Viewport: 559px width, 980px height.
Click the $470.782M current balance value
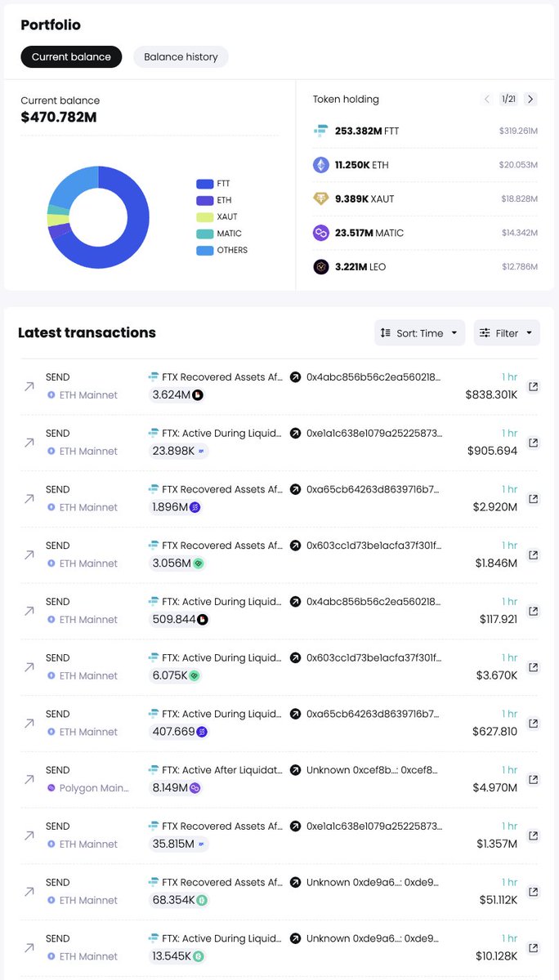point(59,118)
